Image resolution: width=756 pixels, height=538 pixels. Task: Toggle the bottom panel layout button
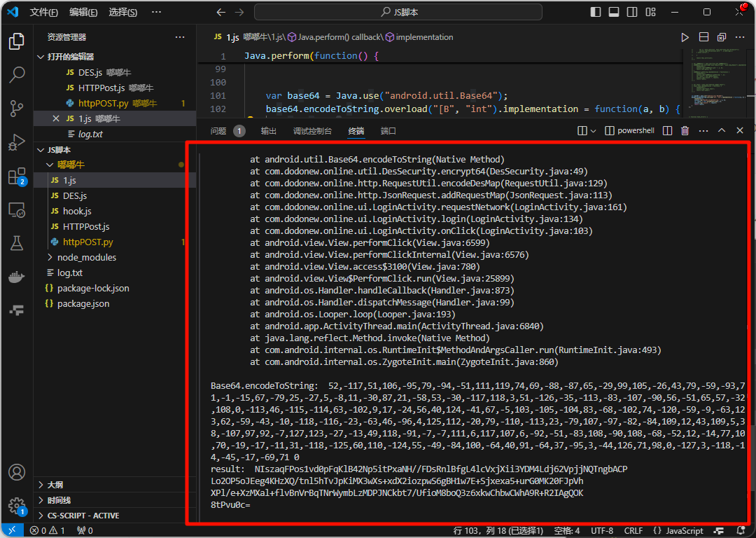point(614,13)
